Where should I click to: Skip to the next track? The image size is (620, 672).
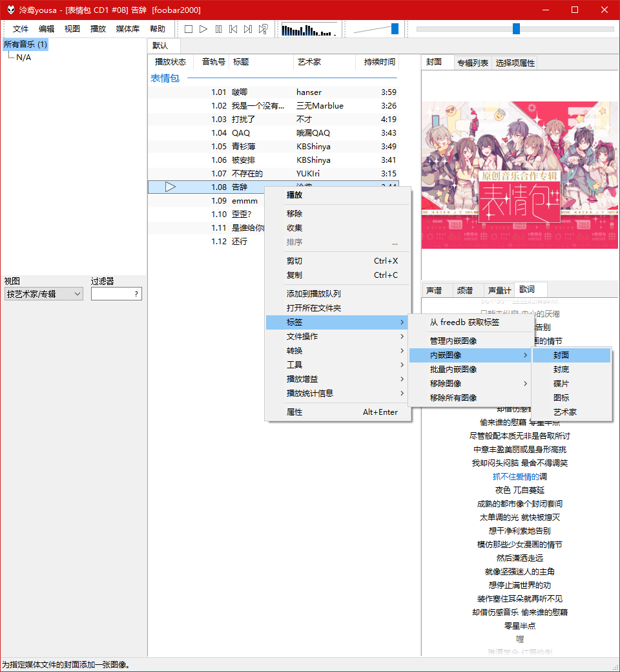click(x=248, y=29)
